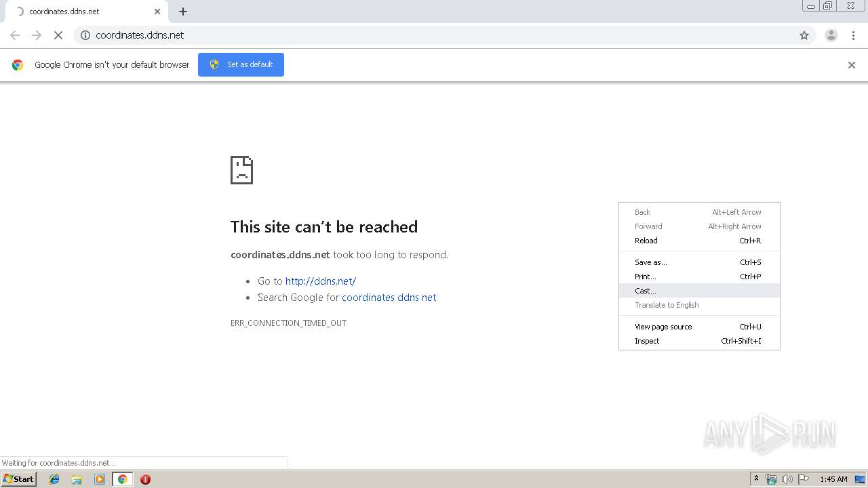Stop loading the page with X button

click(x=58, y=35)
